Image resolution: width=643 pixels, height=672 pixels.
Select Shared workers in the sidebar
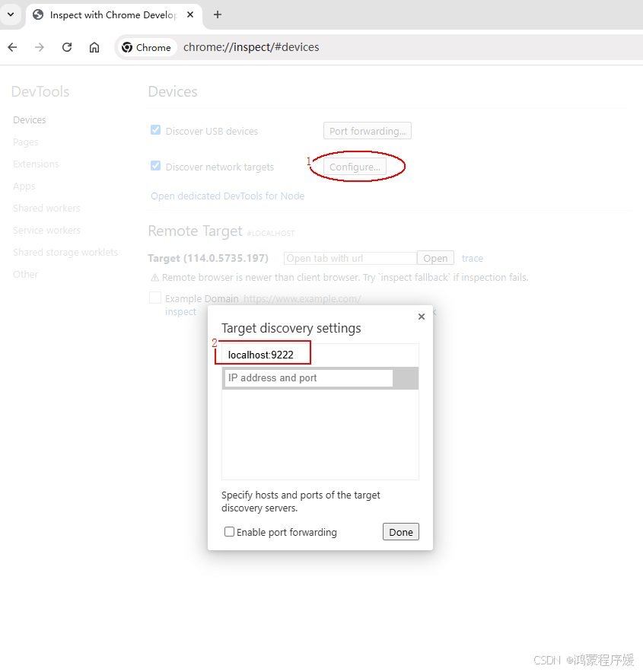tap(46, 209)
